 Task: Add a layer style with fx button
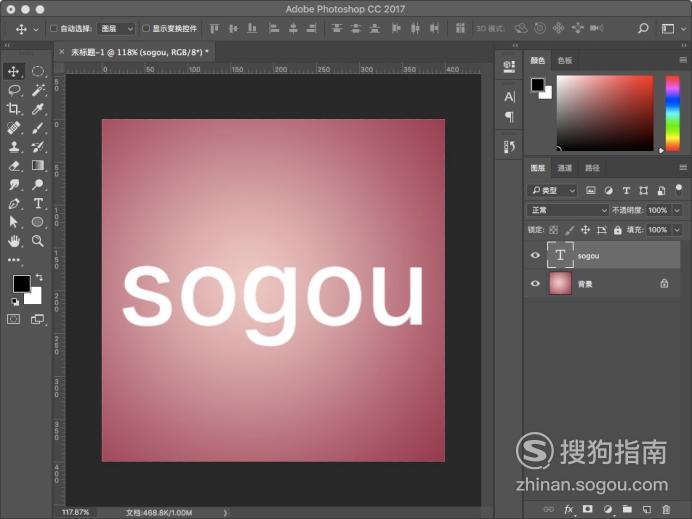pos(568,509)
